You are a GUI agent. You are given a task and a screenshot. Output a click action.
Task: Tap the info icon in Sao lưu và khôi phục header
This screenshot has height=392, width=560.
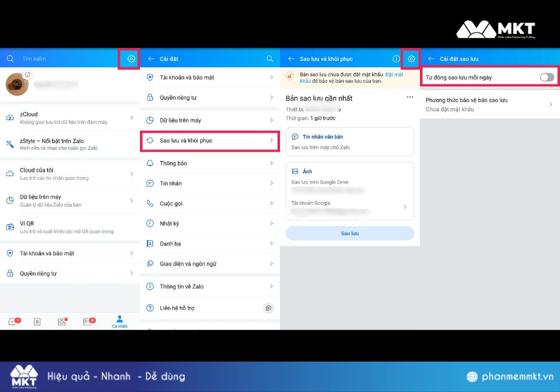point(396,59)
